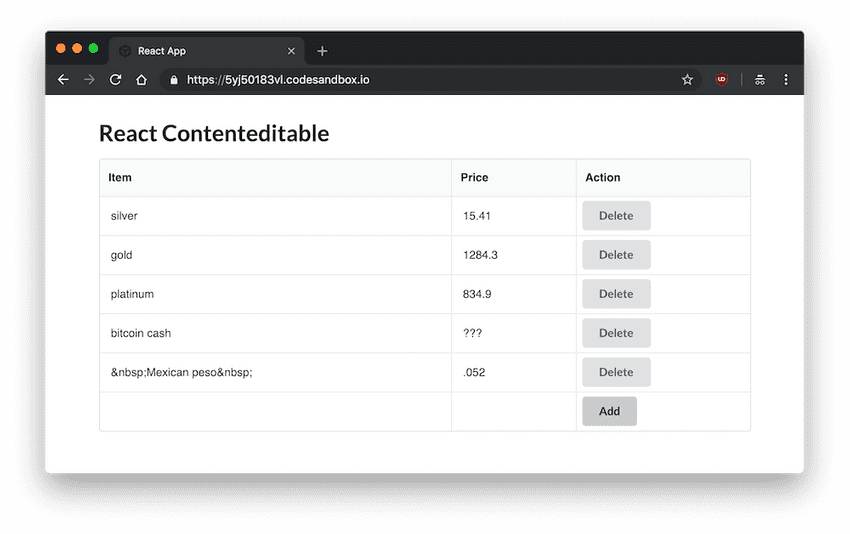This screenshot has height=534, width=850.
Task: Click the empty new price cell
Action: 513,411
